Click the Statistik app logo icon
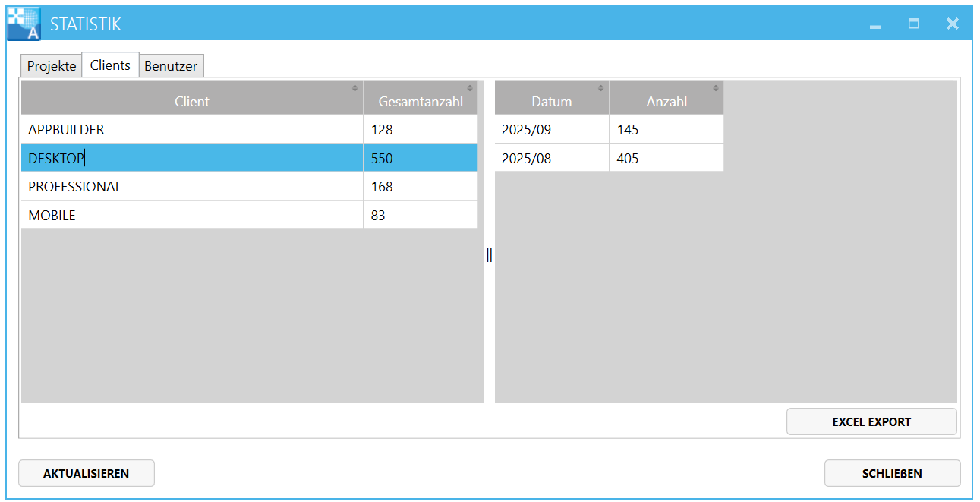 (x=24, y=24)
